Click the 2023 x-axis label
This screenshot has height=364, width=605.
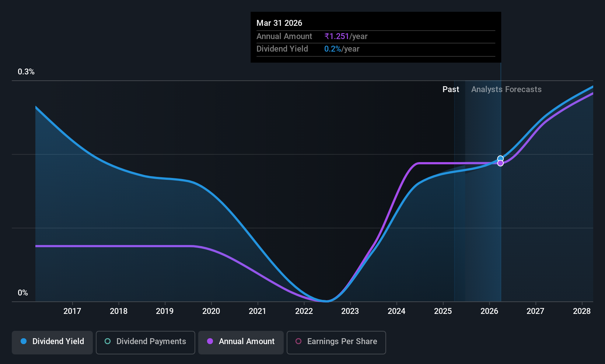(350, 311)
